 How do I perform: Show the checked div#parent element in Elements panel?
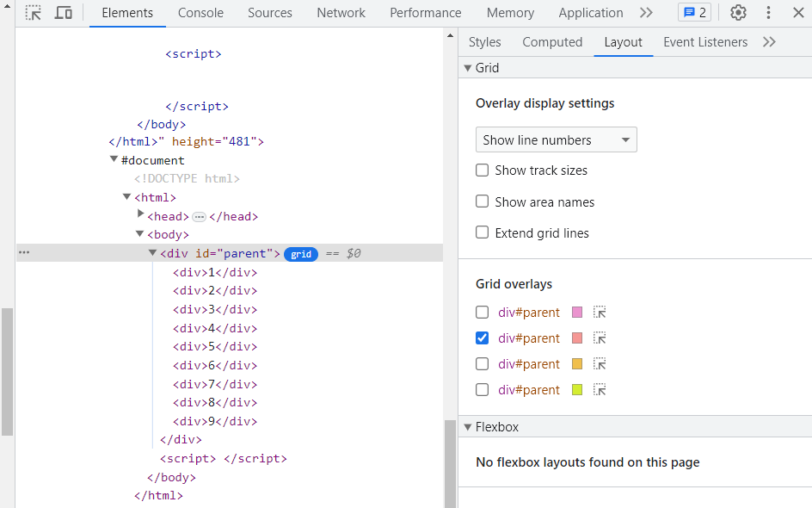pos(600,338)
